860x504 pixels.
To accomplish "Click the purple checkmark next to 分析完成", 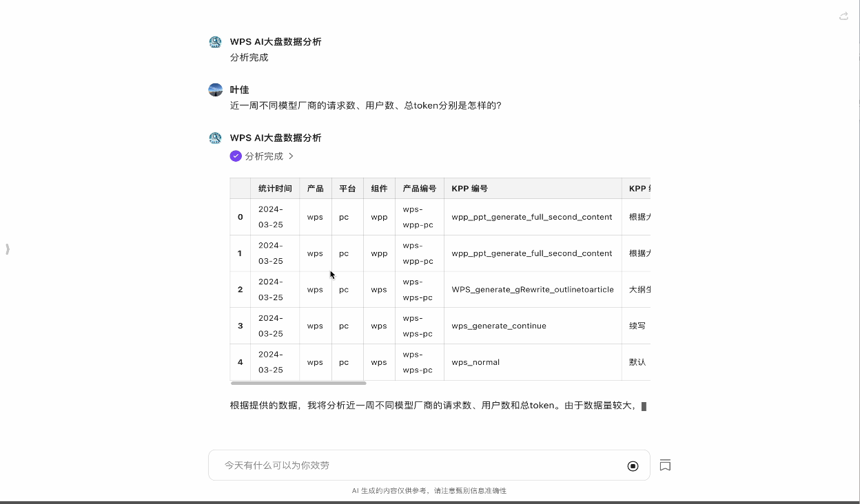I will tap(236, 156).
